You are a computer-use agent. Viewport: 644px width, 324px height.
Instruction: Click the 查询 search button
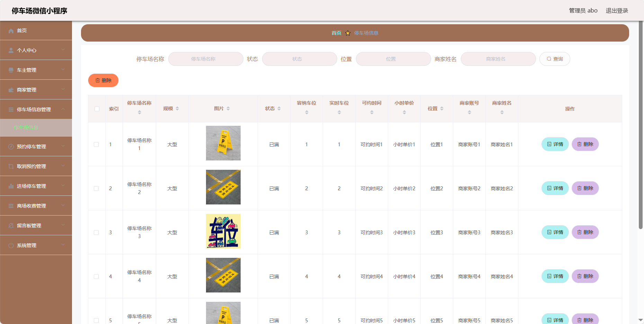click(555, 59)
